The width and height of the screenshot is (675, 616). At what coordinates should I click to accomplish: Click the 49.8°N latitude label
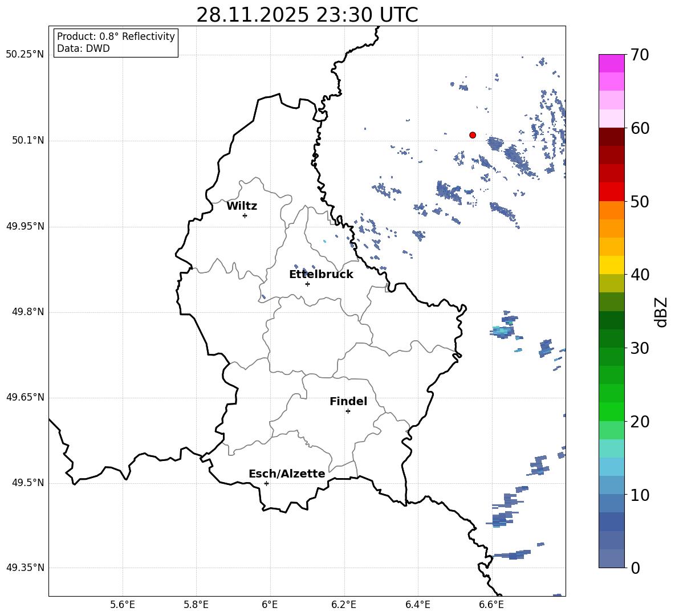tap(28, 312)
